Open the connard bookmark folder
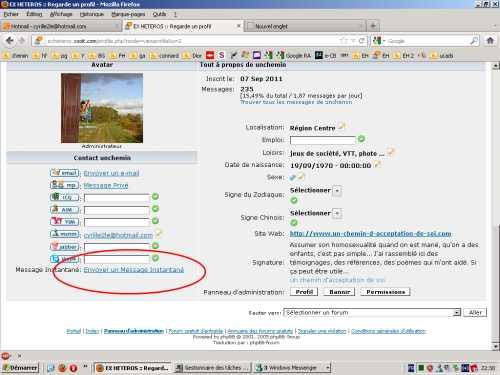Viewport: 500px width, 375px height. pyautogui.click(x=164, y=55)
